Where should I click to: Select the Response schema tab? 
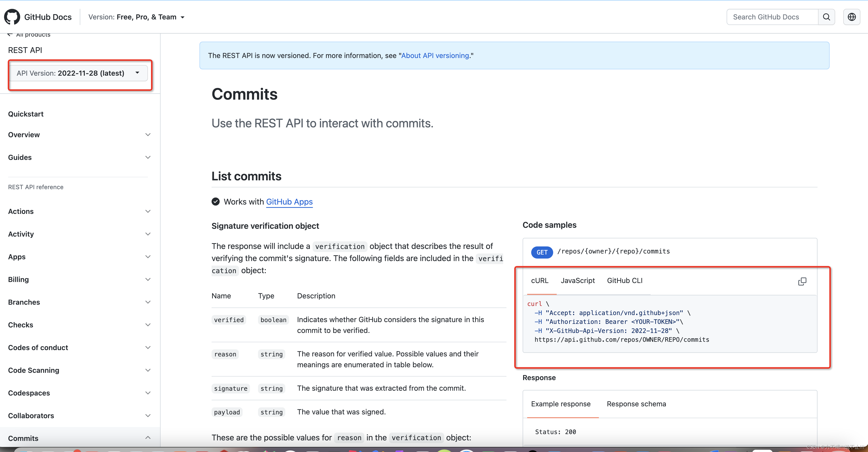click(x=636, y=404)
